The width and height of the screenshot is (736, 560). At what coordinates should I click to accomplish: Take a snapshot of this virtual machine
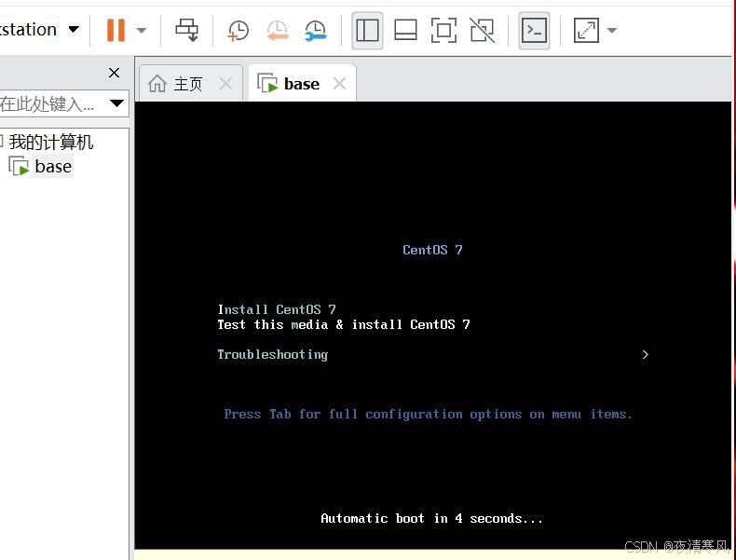tap(239, 31)
